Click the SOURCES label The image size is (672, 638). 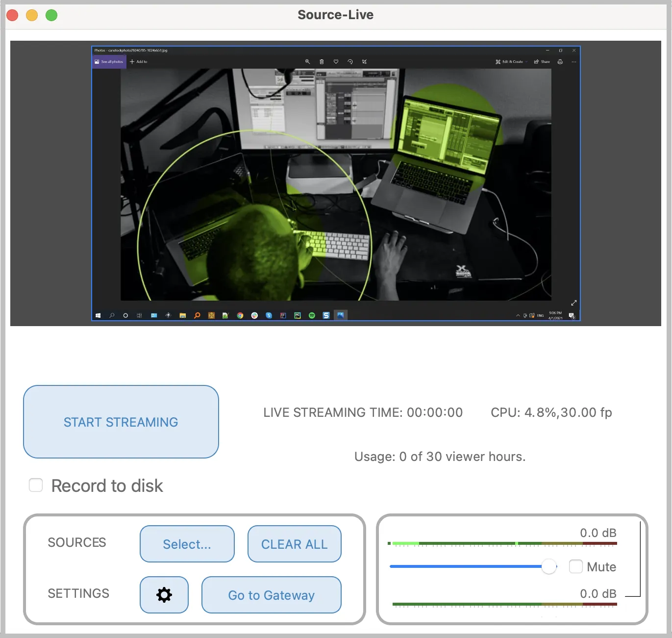(x=77, y=542)
